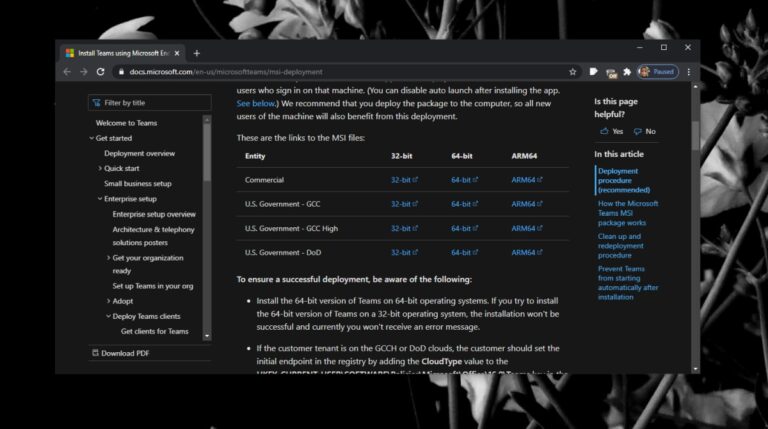This screenshot has height=429, width=768.
Task: Bookmark this page with the star icon
Action: point(573,72)
